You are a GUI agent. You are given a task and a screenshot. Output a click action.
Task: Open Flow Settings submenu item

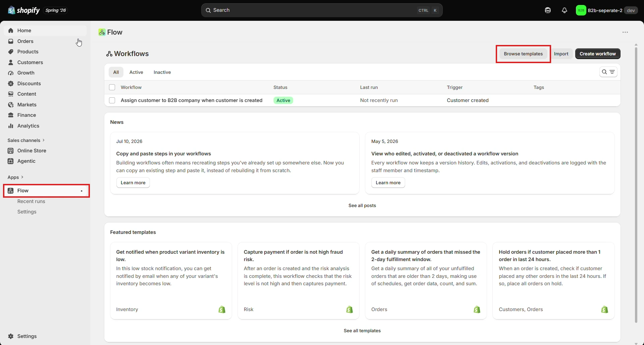pos(27,212)
